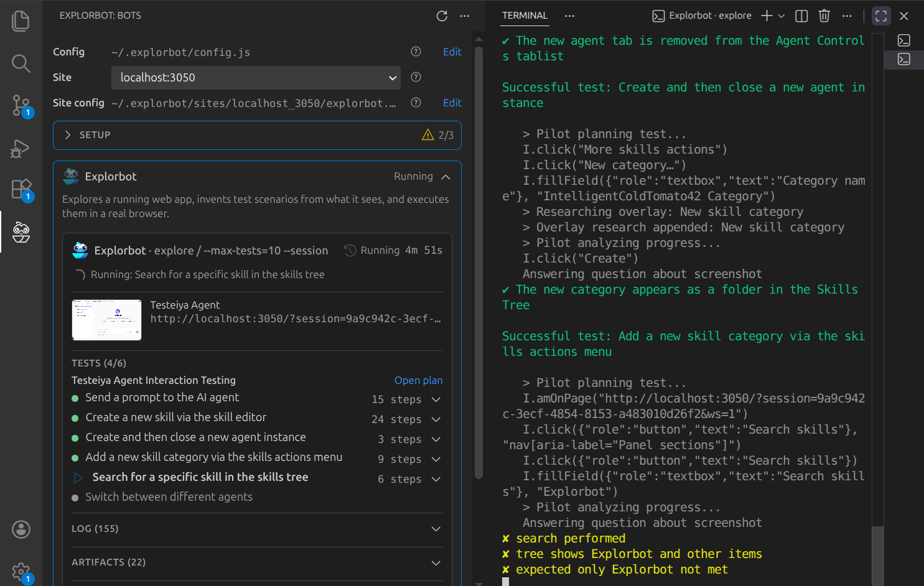Select test Search for a specific skill

pos(200,477)
